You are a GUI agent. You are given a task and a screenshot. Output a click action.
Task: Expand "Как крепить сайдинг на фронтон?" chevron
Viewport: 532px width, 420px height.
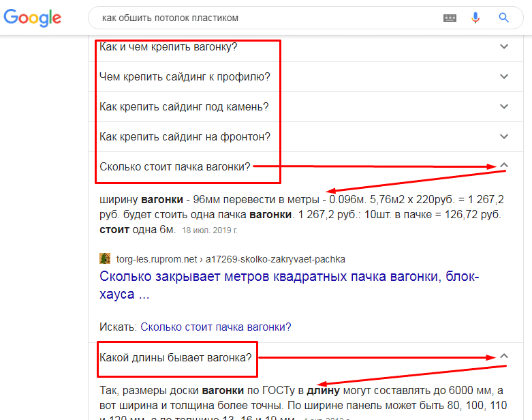tap(504, 136)
